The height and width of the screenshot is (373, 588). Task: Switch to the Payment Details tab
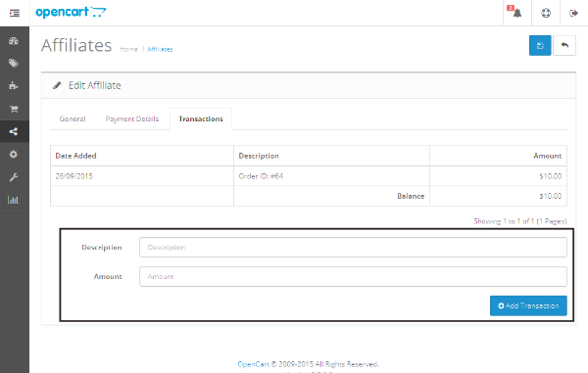coord(132,118)
